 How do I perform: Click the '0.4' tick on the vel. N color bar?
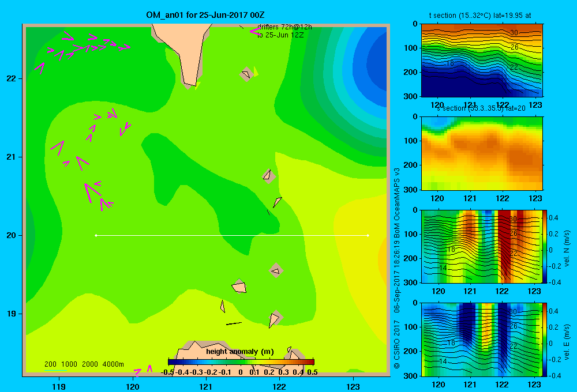[553, 218]
